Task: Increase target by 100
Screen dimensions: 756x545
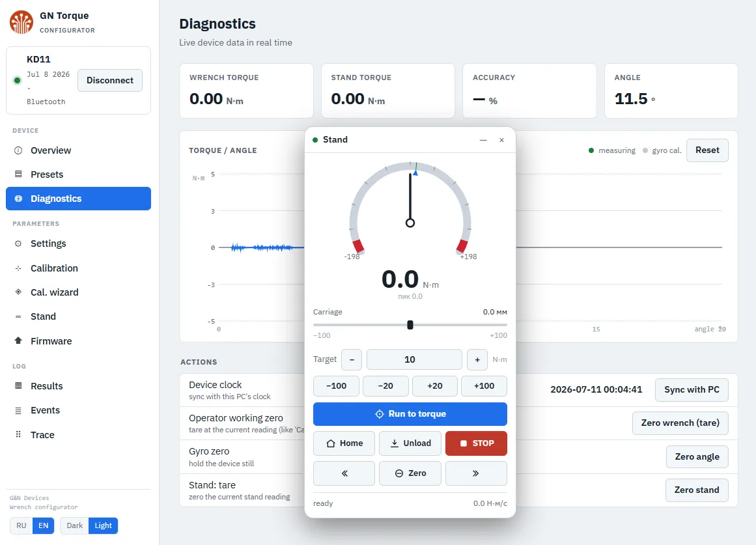Action: click(484, 386)
